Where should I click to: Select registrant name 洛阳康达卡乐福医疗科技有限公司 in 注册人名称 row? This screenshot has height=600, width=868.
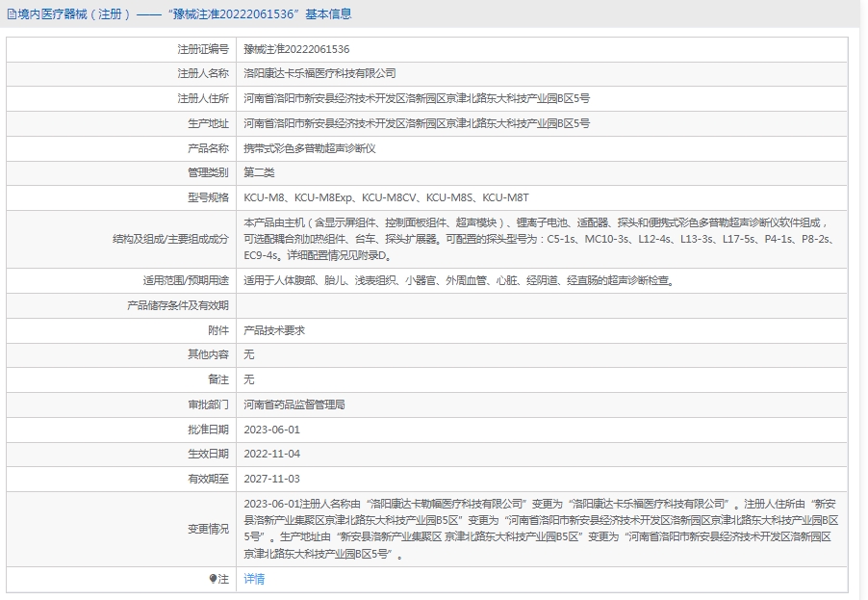319,74
